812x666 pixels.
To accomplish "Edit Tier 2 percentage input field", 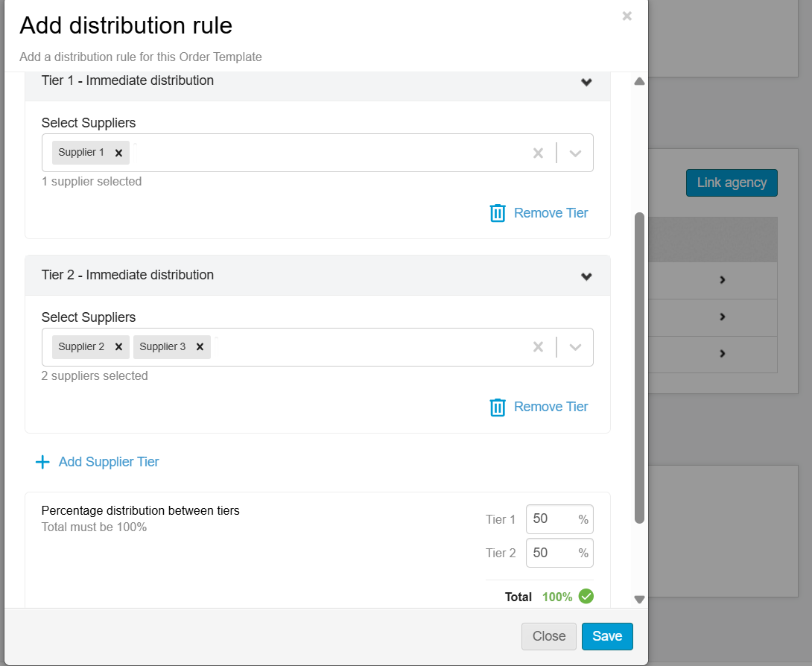I will click(x=551, y=553).
